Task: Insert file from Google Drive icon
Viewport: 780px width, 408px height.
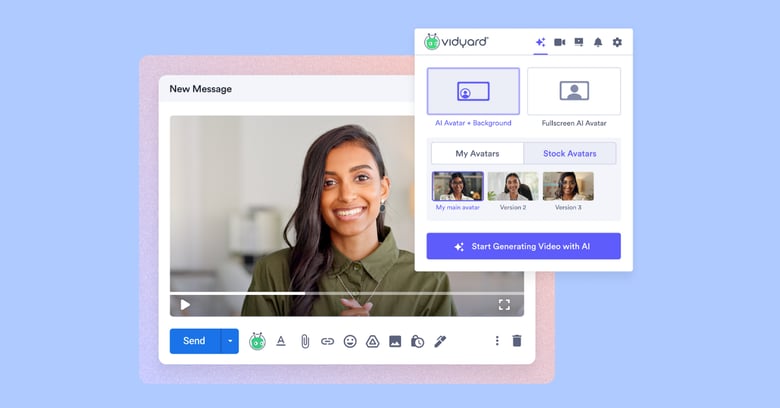Action: pyautogui.click(x=372, y=341)
